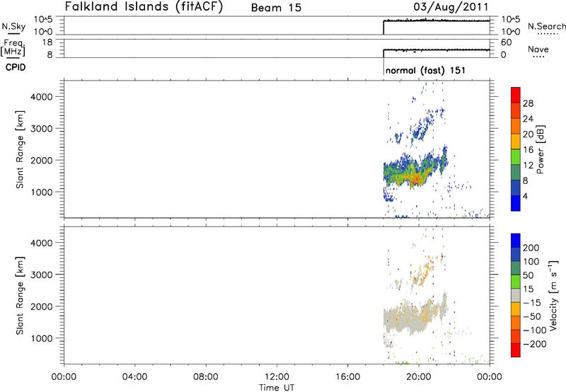This screenshot has height=392, width=566.
Task: Click the '4000' tick on the Power panel
Action: (42, 97)
